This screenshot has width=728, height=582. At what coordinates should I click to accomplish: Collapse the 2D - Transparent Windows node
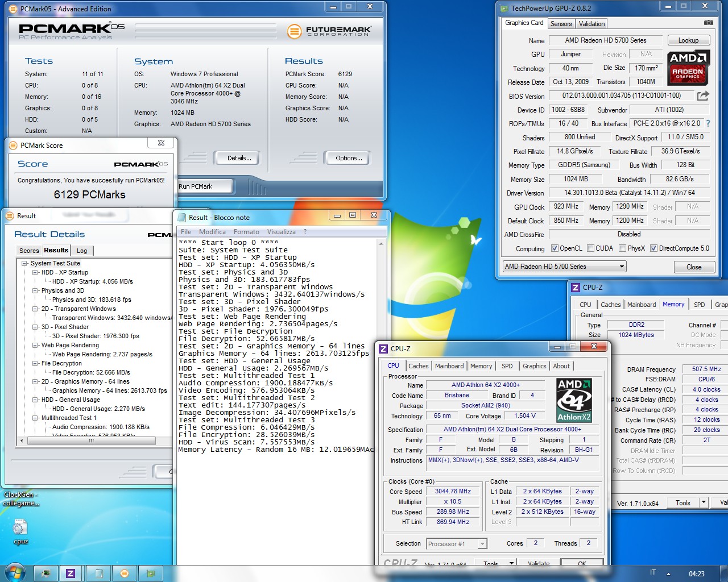coord(35,309)
